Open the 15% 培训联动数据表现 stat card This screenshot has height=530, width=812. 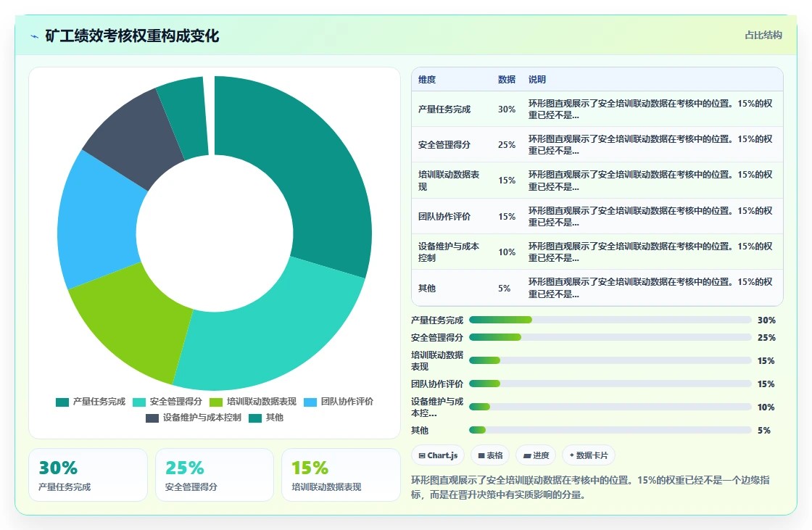tap(341, 475)
